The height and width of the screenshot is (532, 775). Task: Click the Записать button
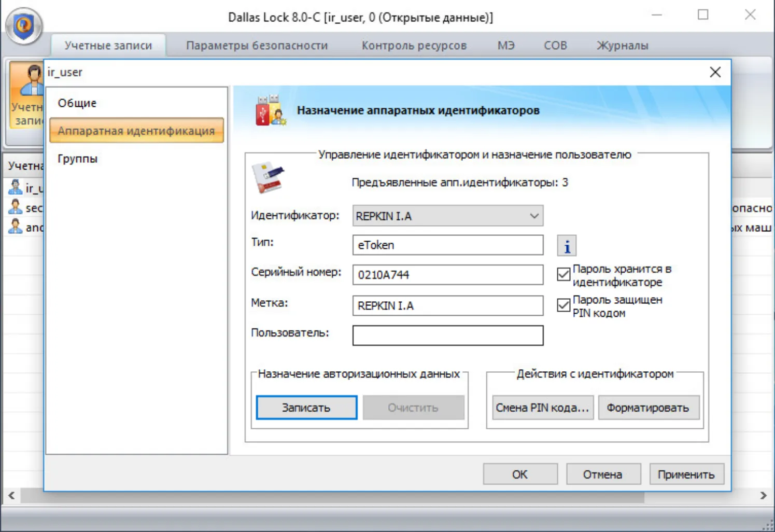[306, 408]
